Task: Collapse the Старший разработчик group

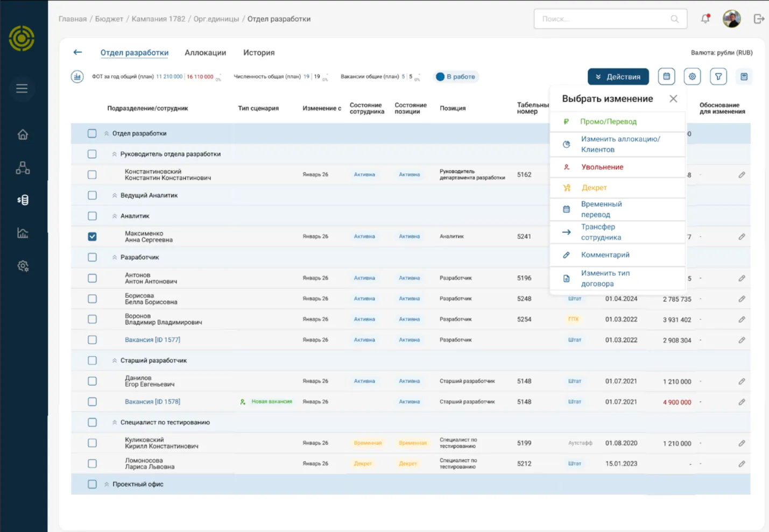Action: click(115, 361)
